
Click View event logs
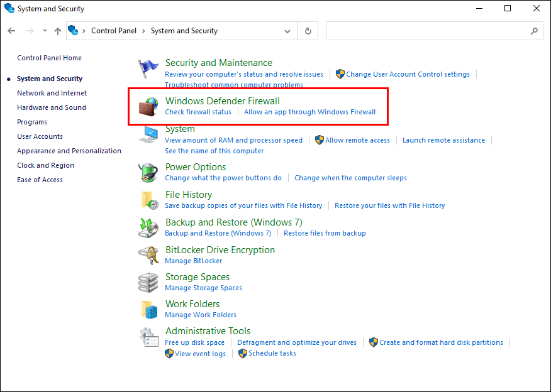click(200, 354)
